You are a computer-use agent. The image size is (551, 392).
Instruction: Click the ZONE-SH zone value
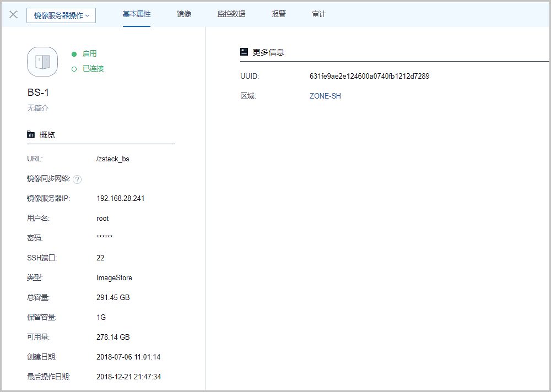[x=325, y=96]
